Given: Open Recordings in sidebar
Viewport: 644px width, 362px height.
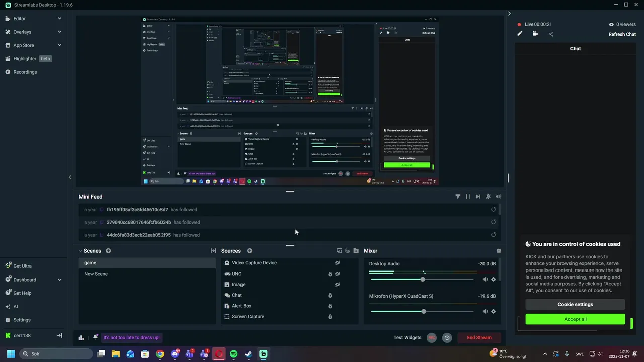Looking at the screenshot, I should (x=25, y=72).
